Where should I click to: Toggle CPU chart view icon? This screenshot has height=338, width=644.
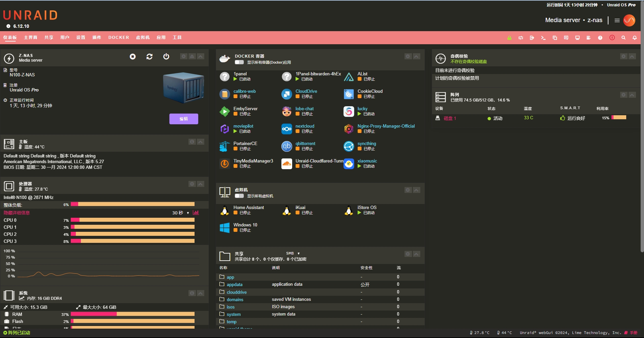196,213
